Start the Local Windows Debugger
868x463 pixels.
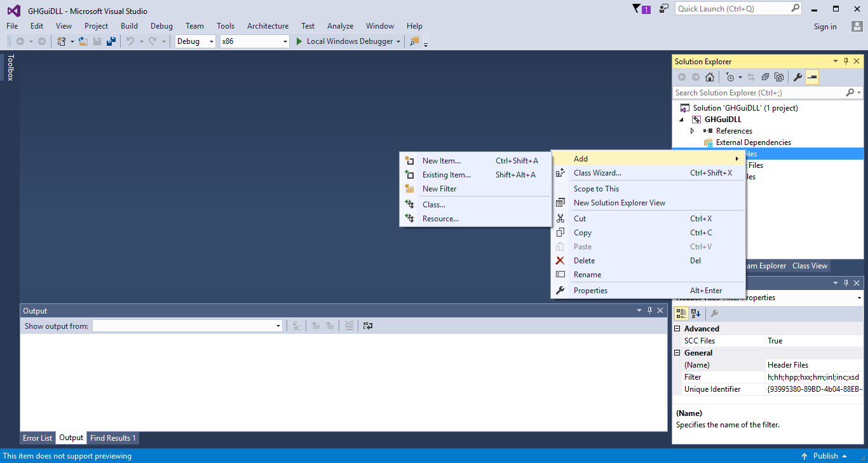coord(344,41)
